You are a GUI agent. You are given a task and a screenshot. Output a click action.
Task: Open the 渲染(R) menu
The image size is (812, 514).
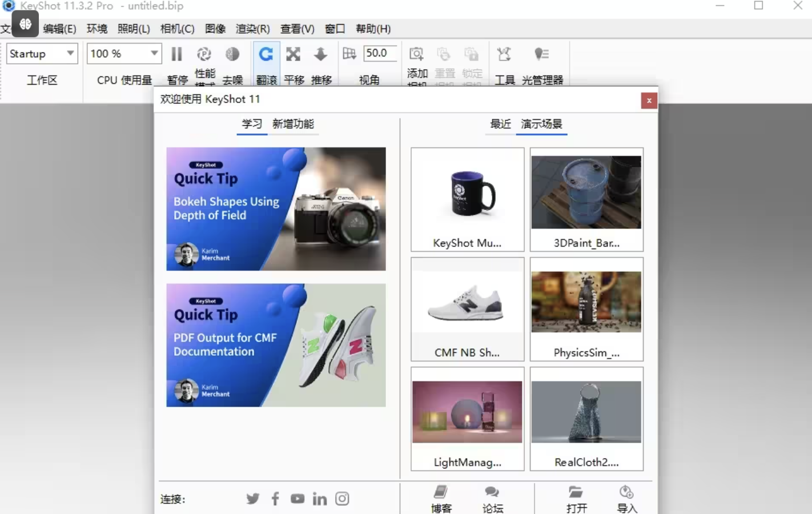click(x=252, y=29)
